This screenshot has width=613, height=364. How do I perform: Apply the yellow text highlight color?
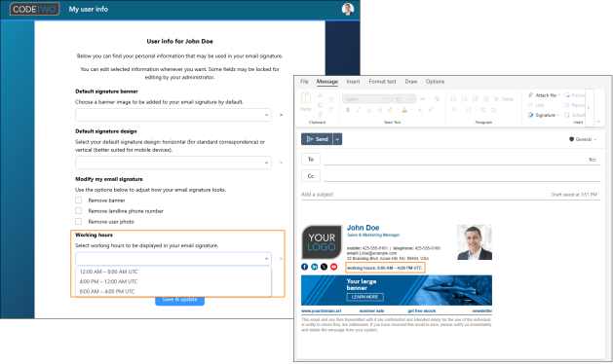point(390,110)
